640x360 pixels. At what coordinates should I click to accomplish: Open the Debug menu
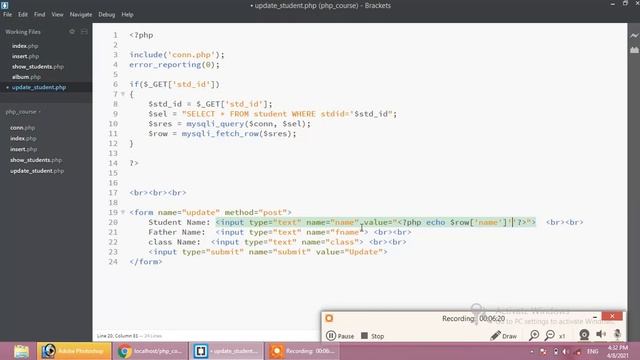click(107, 14)
